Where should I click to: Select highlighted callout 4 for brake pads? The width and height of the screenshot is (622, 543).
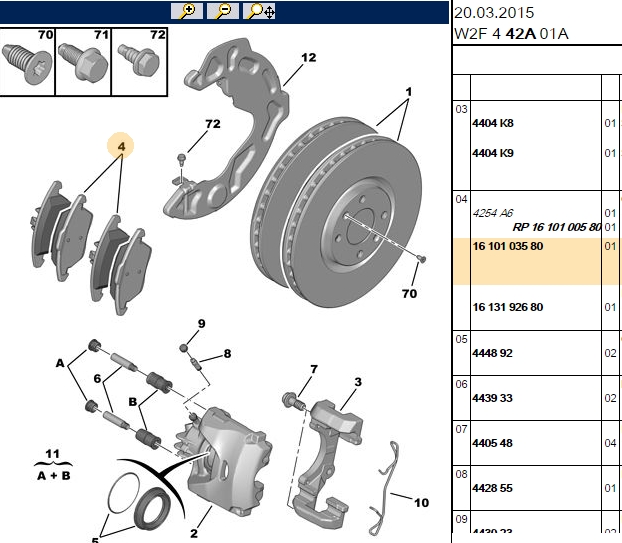coord(121,146)
